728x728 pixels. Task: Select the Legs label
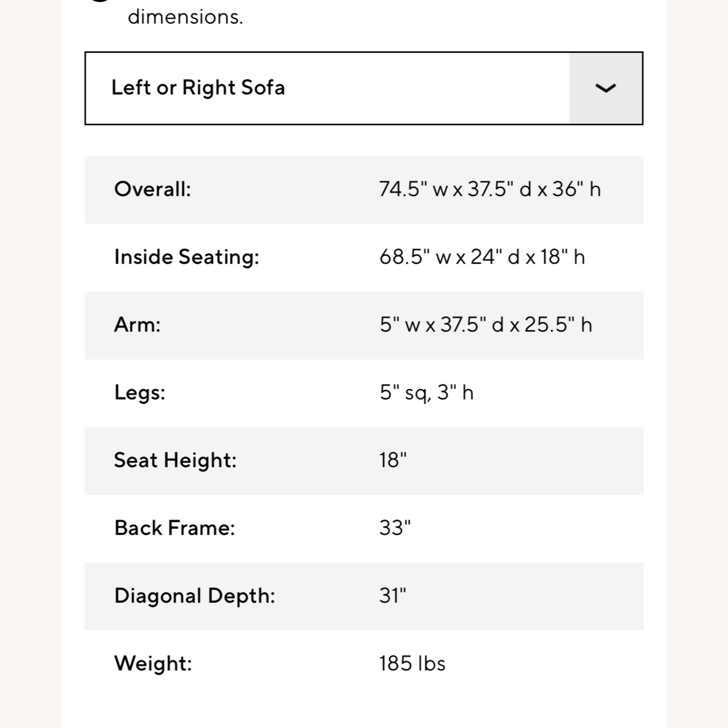(140, 393)
